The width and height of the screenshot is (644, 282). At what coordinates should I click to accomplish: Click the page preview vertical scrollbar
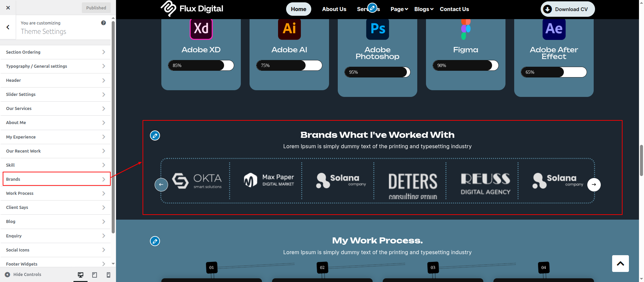coord(641,160)
